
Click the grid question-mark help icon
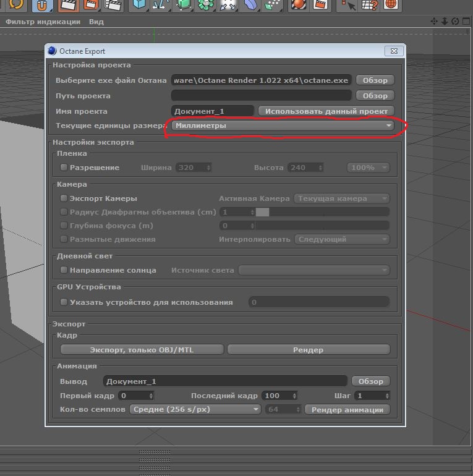[370, 5]
